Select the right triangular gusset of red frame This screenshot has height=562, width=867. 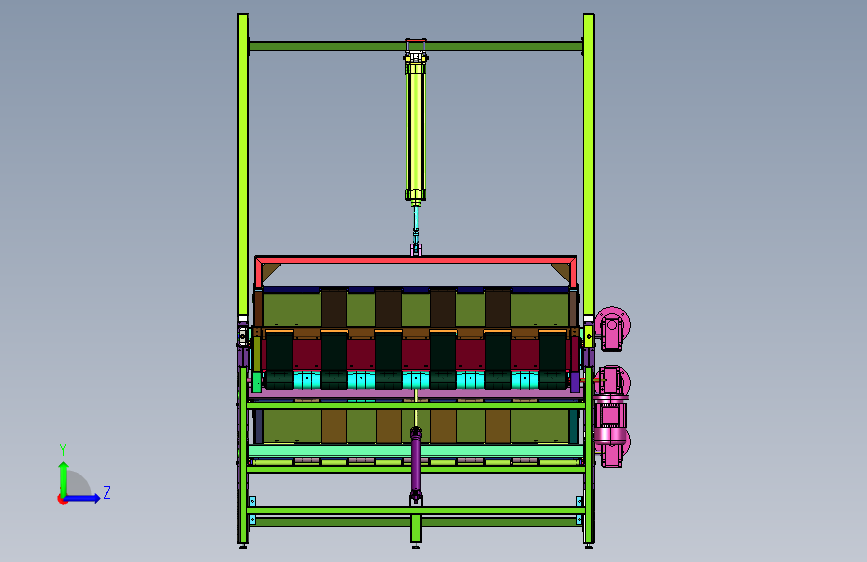tap(562, 270)
